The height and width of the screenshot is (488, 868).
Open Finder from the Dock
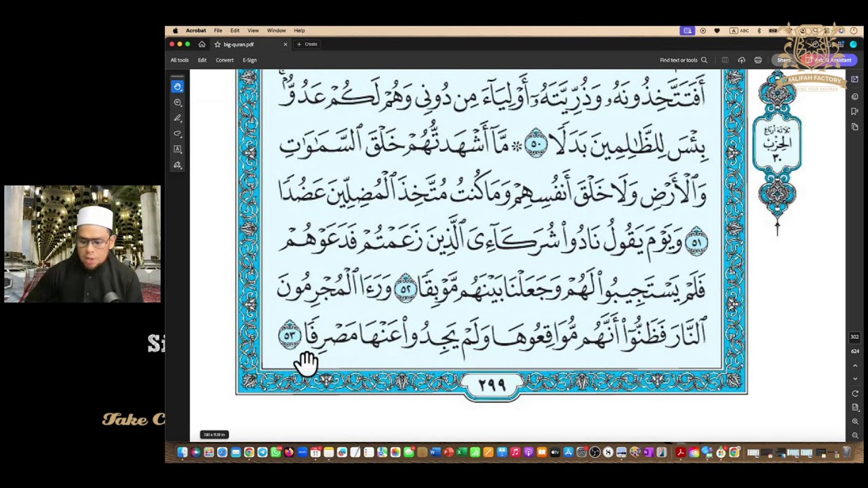click(182, 453)
